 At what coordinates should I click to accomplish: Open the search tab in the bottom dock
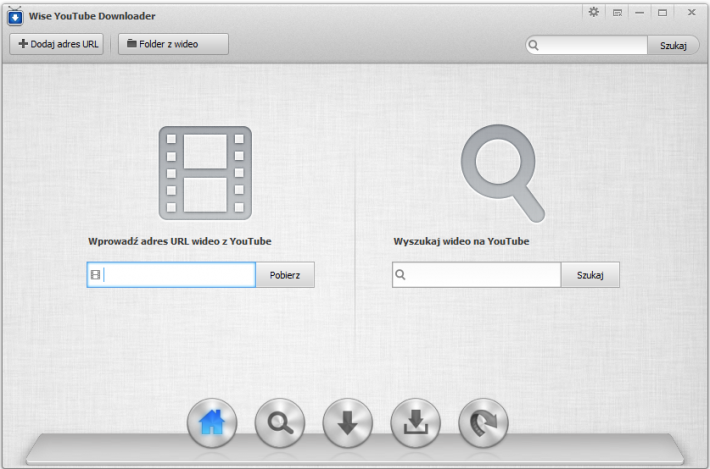tap(280, 423)
